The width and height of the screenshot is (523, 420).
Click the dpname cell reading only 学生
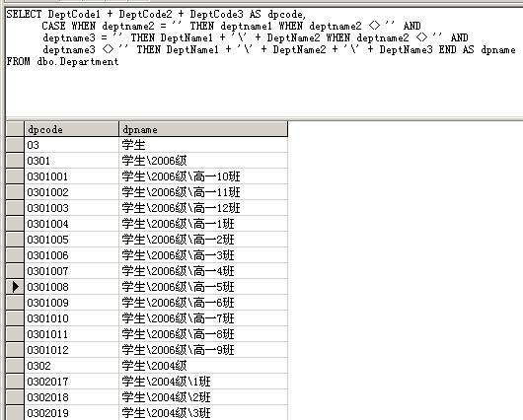click(x=203, y=145)
